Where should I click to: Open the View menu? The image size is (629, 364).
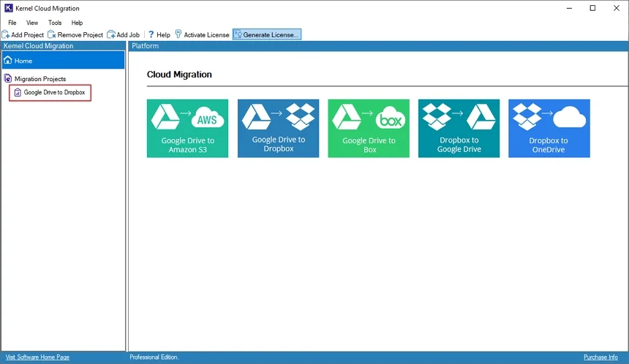(x=32, y=23)
